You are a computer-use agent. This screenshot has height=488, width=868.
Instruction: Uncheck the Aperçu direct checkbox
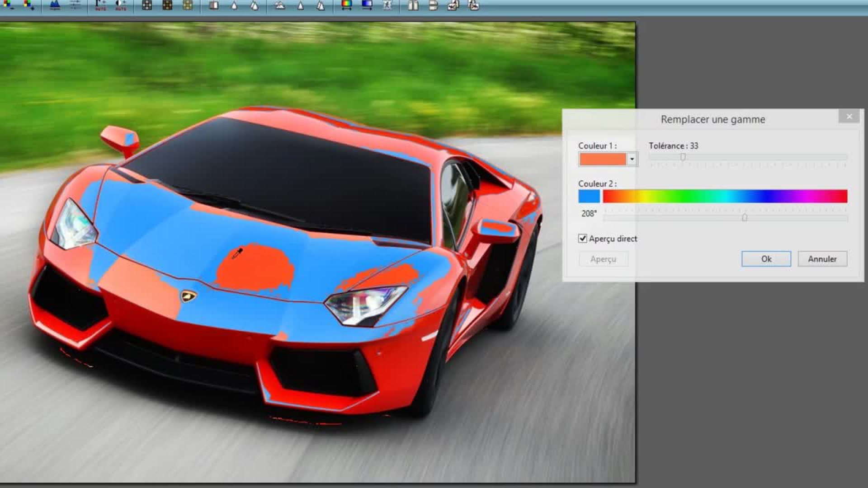pyautogui.click(x=583, y=239)
